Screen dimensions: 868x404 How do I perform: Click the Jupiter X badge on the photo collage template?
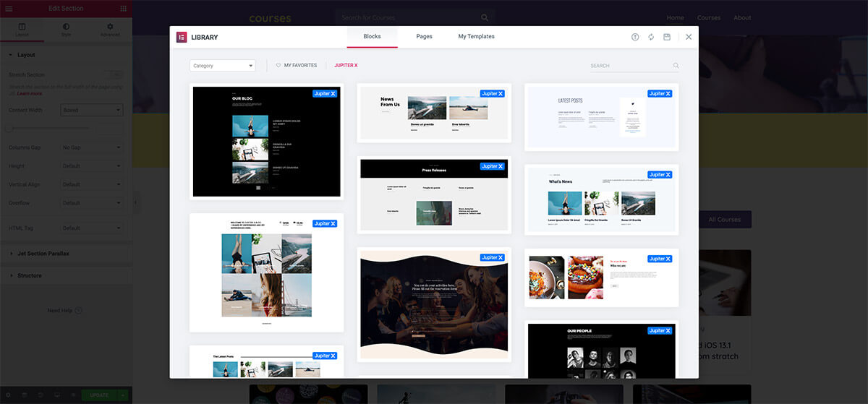pyautogui.click(x=326, y=224)
